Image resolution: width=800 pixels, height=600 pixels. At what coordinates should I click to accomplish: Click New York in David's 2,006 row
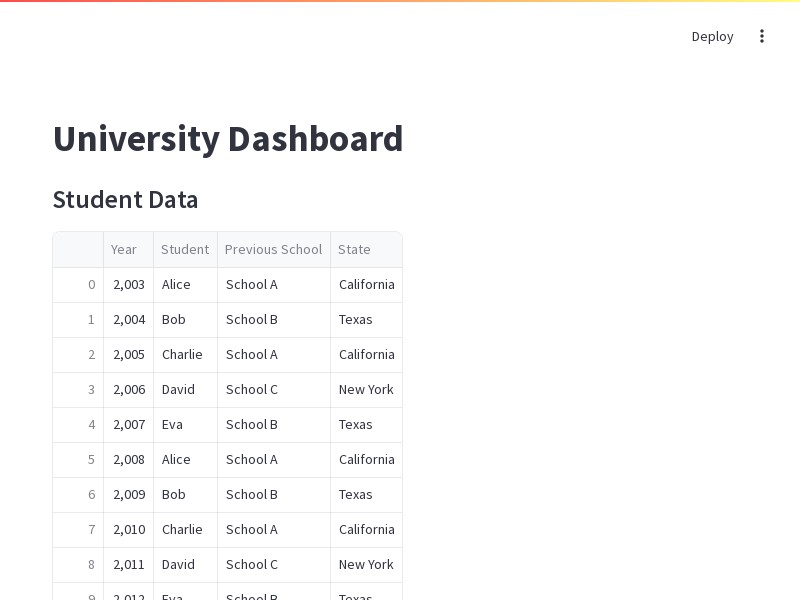click(x=366, y=390)
